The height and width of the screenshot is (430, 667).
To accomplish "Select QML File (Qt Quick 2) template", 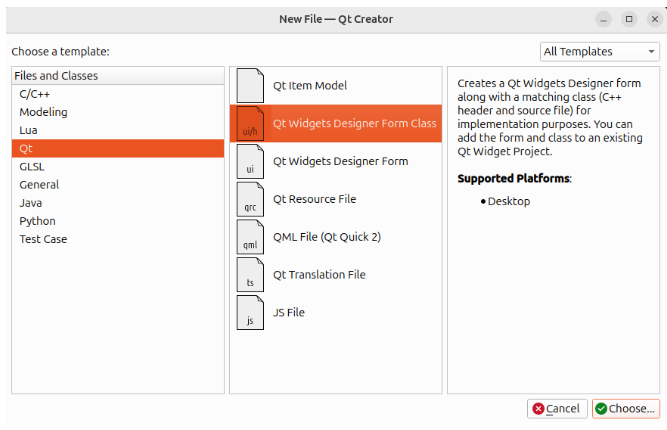I will point(336,237).
